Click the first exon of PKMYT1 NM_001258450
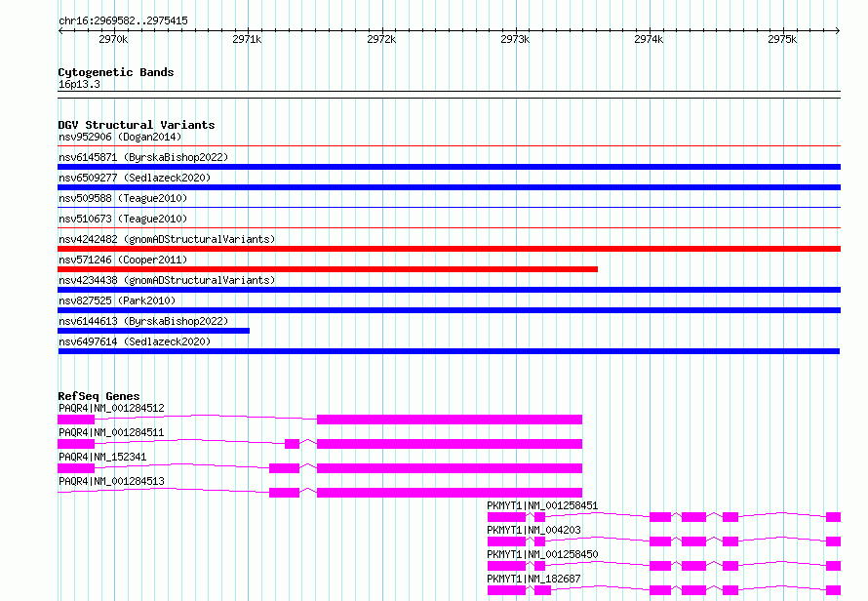The image size is (868, 601). pos(506,566)
